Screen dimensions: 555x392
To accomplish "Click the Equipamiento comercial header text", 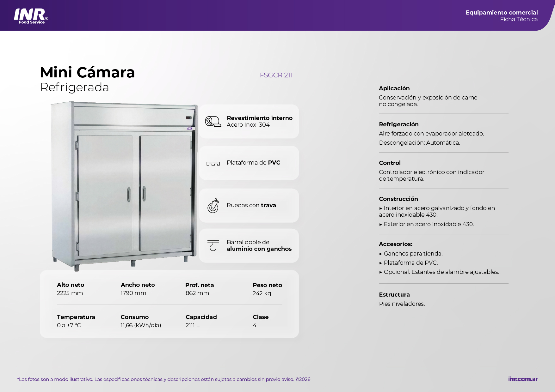I will (502, 13).
